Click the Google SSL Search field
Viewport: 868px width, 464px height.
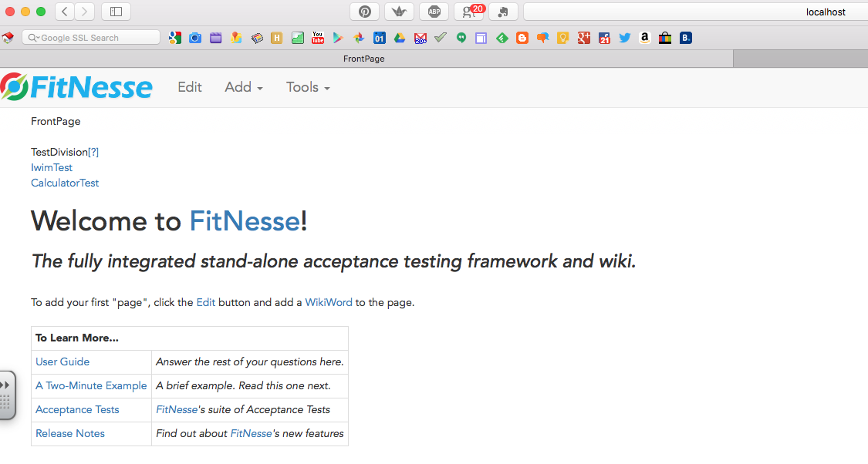(x=91, y=38)
